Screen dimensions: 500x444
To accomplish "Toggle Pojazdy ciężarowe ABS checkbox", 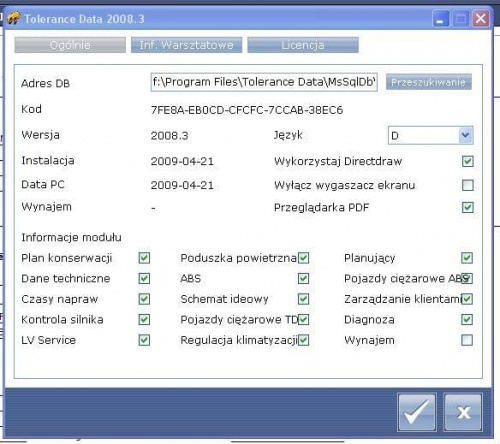I will coord(467,278).
